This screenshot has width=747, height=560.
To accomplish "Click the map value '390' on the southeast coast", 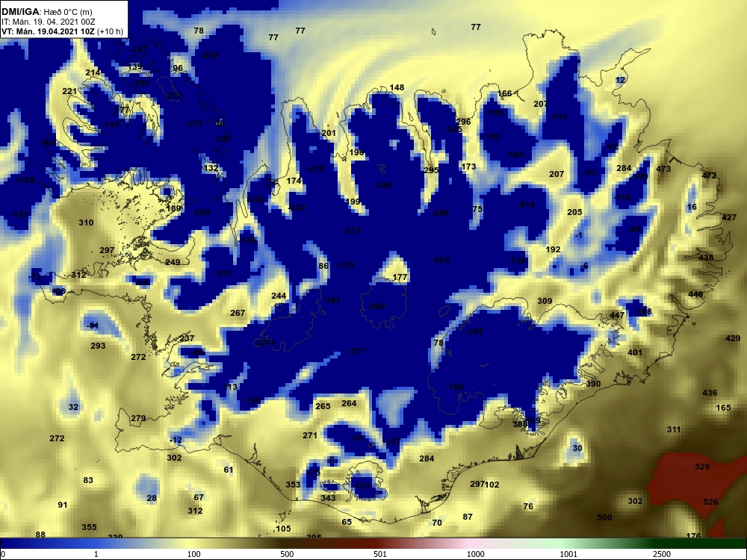I will [x=593, y=384].
